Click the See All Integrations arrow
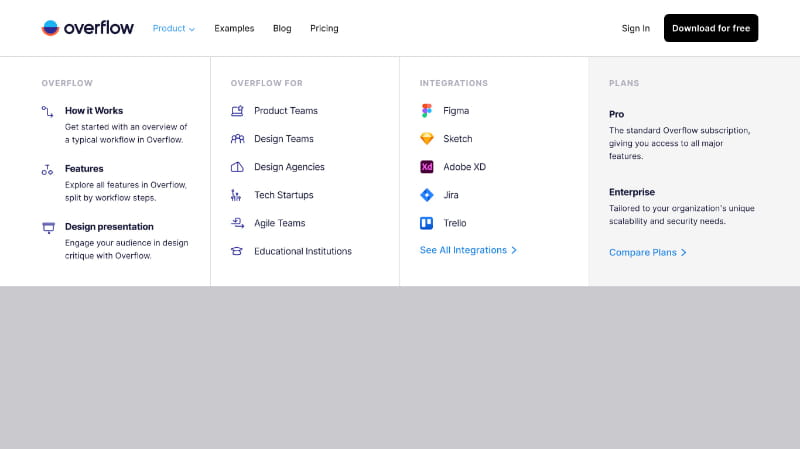 coord(514,250)
